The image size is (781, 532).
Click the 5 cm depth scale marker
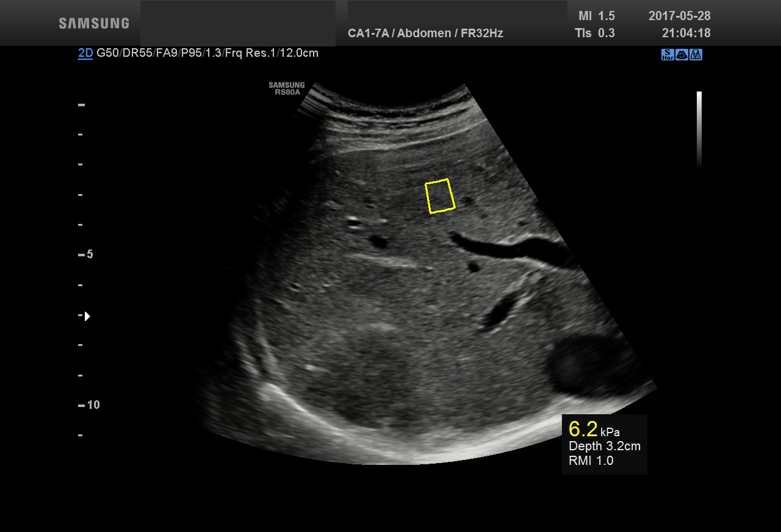click(x=89, y=254)
